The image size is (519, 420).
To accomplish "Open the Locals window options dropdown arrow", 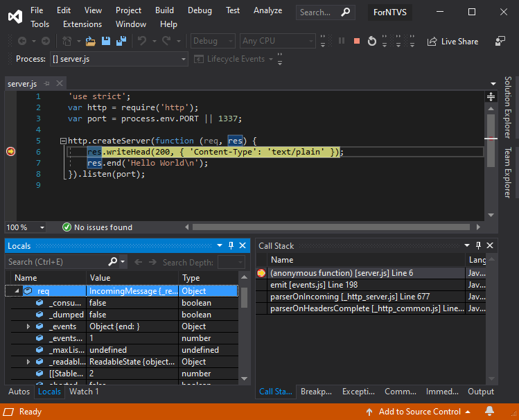I will (x=220, y=245).
